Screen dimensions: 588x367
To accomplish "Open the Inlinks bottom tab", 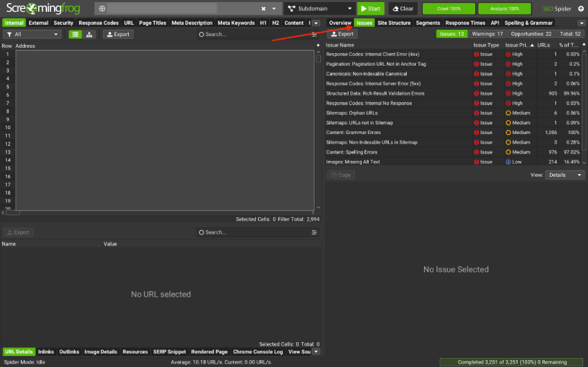I will click(46, 352).
